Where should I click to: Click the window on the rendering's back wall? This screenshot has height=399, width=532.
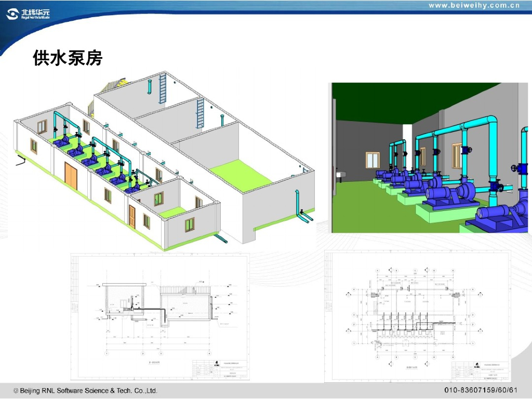373,160
